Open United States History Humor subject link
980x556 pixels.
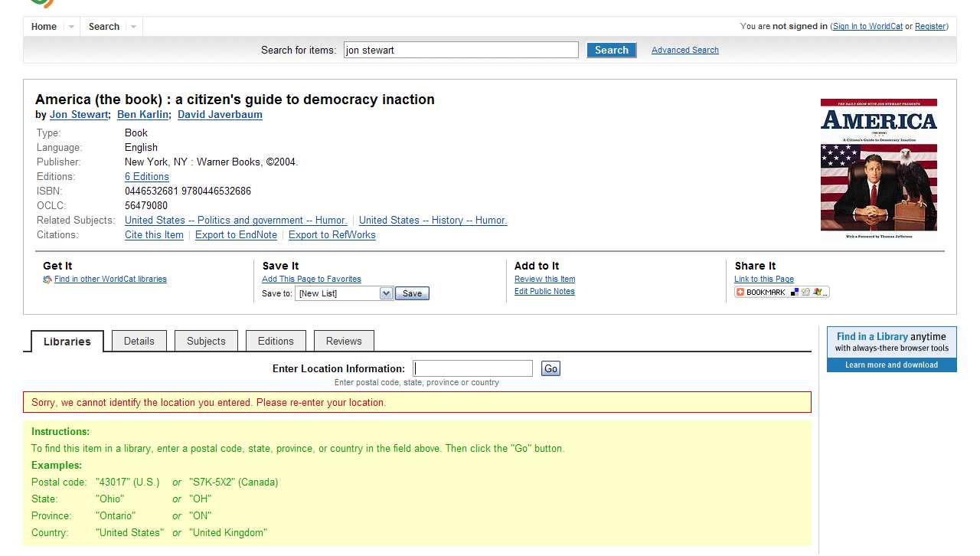(x=433, y=221)
